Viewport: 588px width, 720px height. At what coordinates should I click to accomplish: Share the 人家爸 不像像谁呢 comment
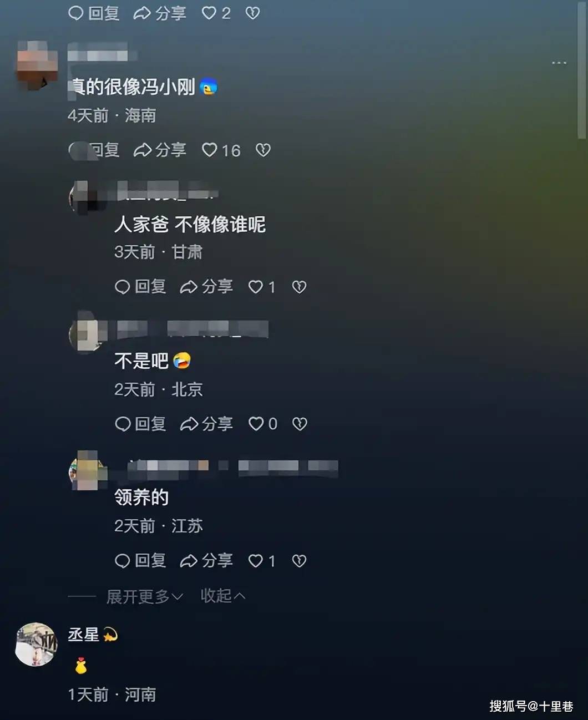(206, 287)
